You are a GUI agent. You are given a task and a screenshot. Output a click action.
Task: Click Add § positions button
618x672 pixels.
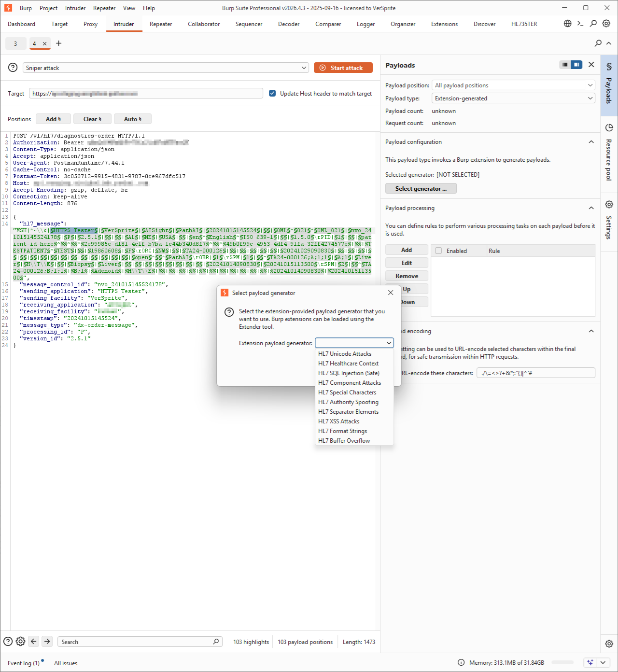click(x=54, y=119)
